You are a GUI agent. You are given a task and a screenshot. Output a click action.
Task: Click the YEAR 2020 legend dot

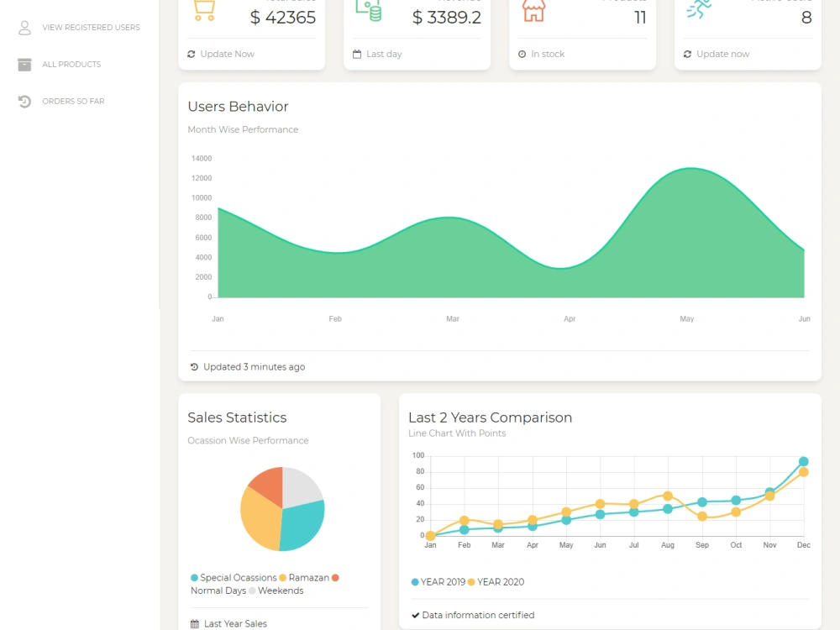click(471, 582)
